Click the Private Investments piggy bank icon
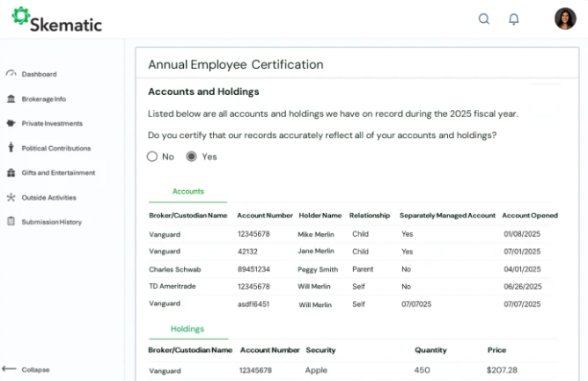 click(11, 123)
